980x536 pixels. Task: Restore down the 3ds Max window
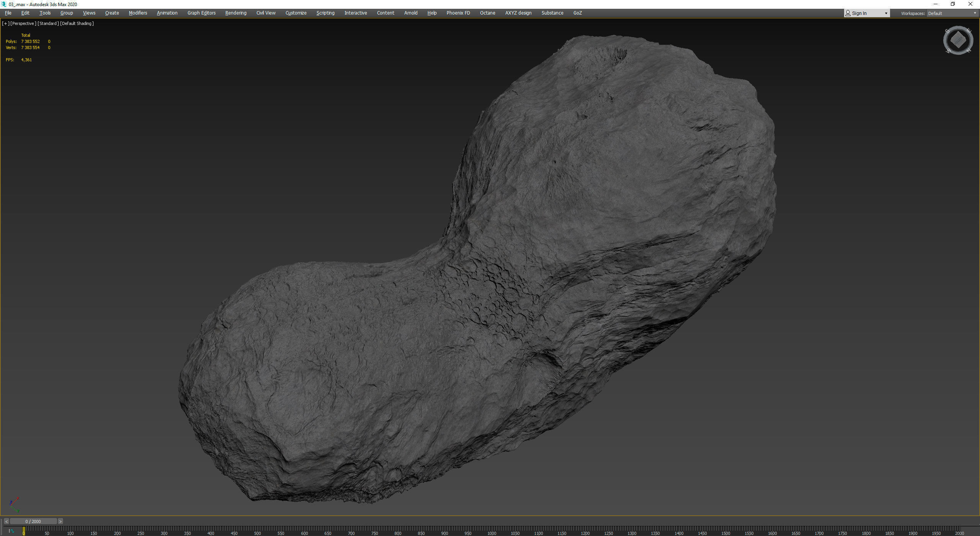tap(953, 4)
